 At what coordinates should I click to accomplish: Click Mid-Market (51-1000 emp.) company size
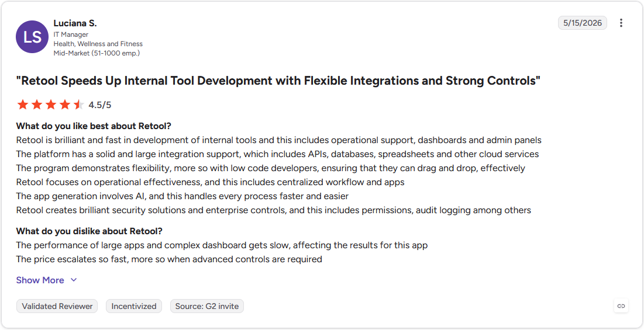97,53
